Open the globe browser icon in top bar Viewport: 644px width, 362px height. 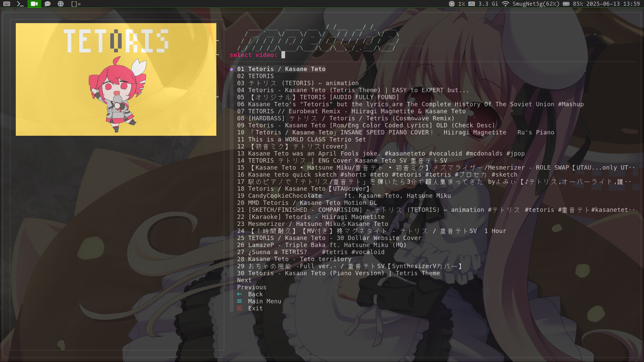pyautogui.click(x=61, y=4)
